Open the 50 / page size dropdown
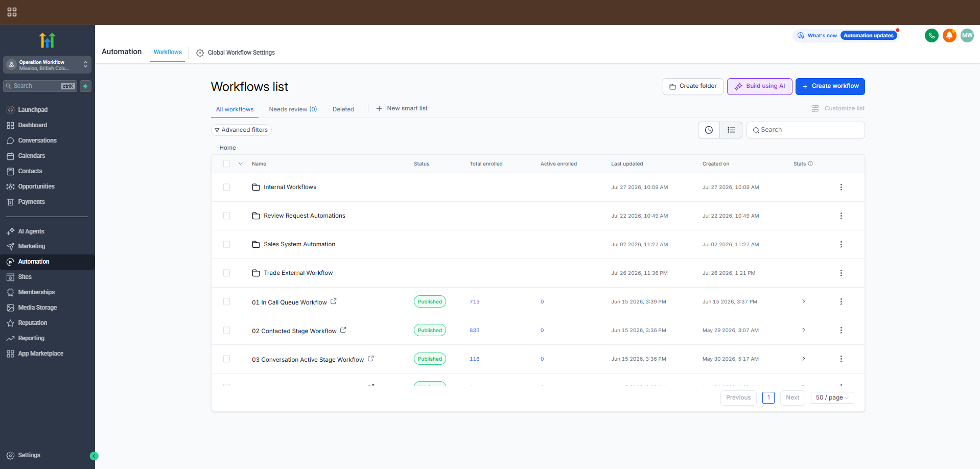Image resolution: width=980 pixels, height=469 pixels. click(832, 397)
